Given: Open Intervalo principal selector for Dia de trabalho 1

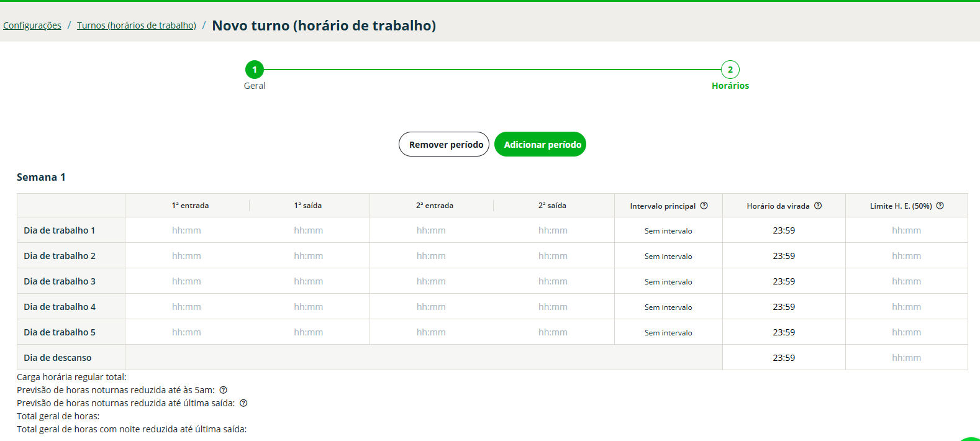Looking at the screenshot, I should pyautogui.click(x=668, y=230).
